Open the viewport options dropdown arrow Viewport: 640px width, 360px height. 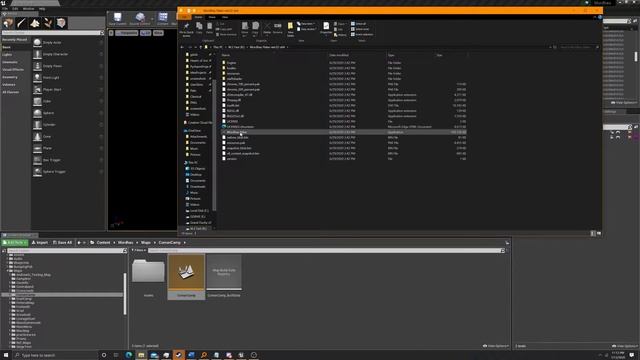tap(111, 33)
